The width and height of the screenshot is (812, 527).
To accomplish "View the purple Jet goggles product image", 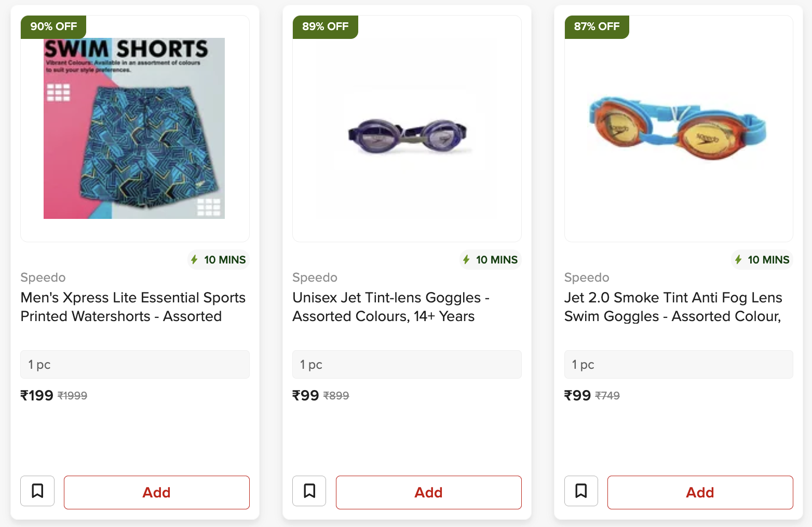I will 407,136.
